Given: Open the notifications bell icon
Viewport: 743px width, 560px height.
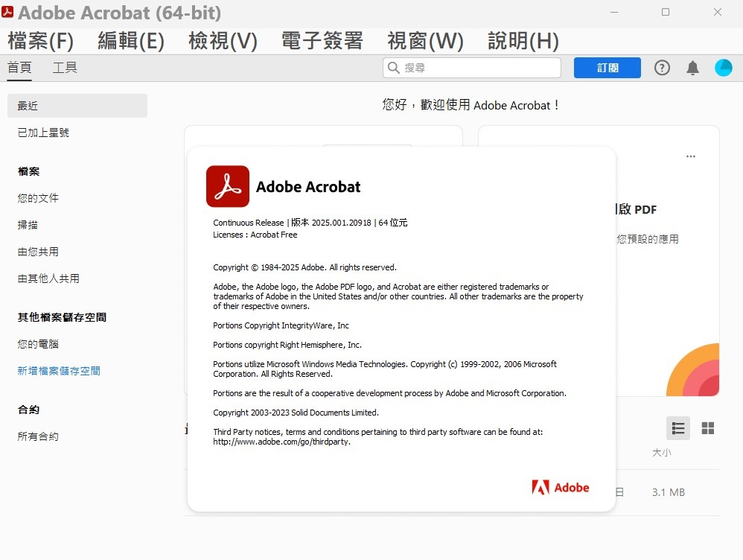Looking at the screenshot, I should 692,68.
